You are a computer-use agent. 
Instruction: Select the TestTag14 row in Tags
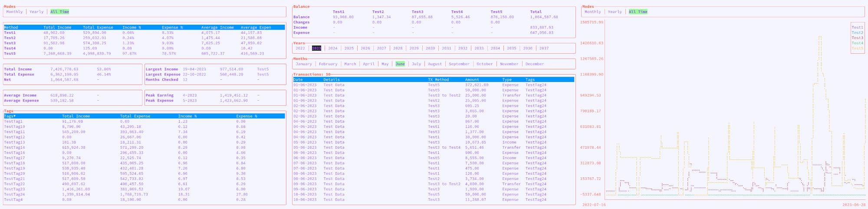(144, 147)
